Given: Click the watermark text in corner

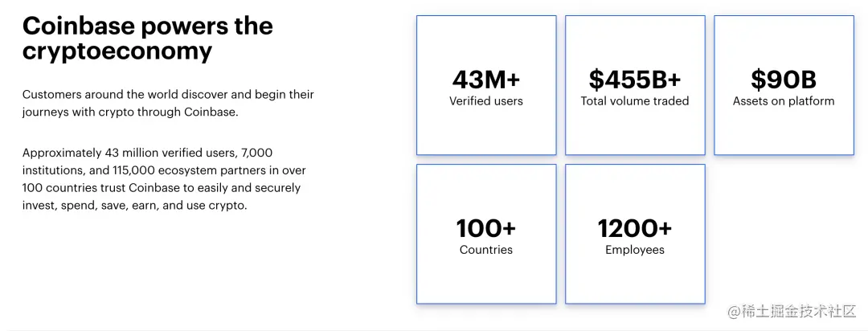Looking at the screenshot, I should (x=792, y=311).
